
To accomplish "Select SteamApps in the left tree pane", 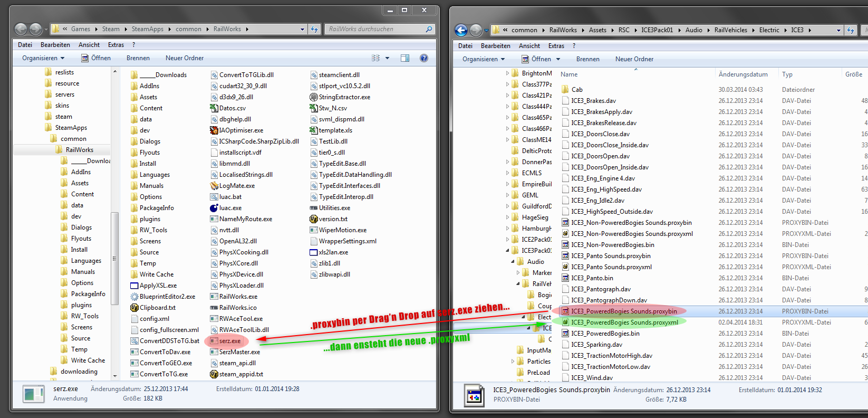I will pyautogui.click(x=71, y=128).
